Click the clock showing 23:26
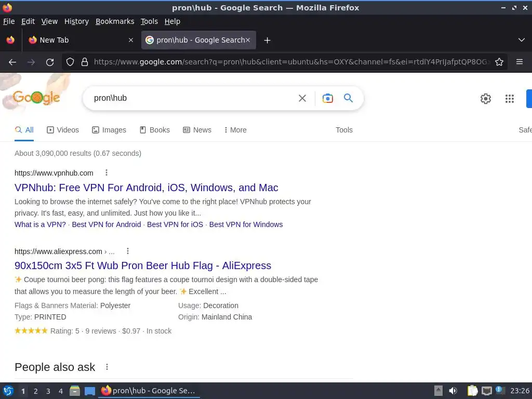Image resolution: width=532 pixels, height=399 pixels. (x=520, y=391)
